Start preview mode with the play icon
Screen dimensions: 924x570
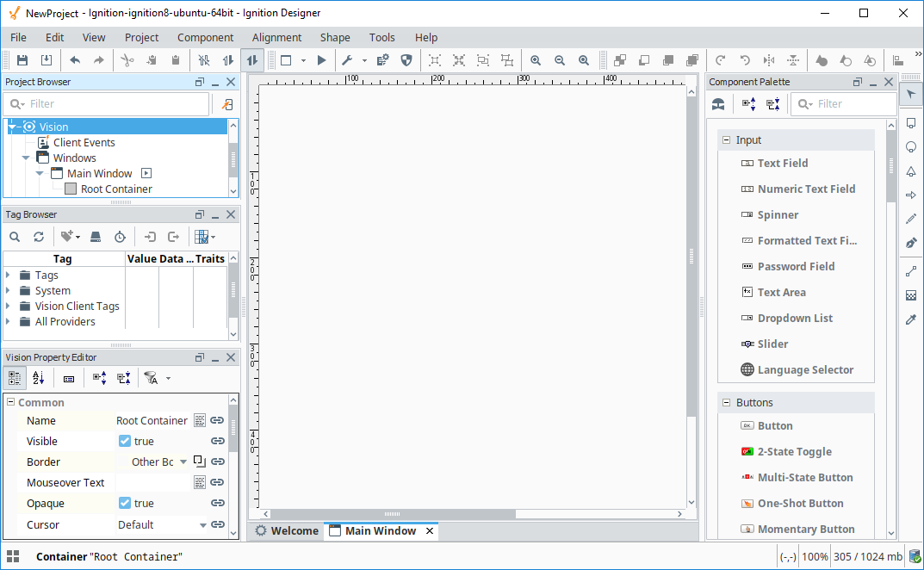point(321,60)
